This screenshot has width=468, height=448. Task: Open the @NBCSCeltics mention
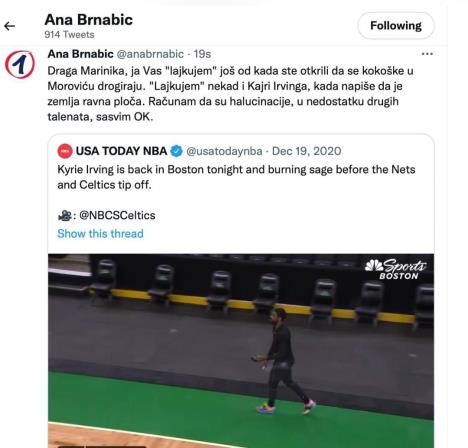tap(117, 215)
